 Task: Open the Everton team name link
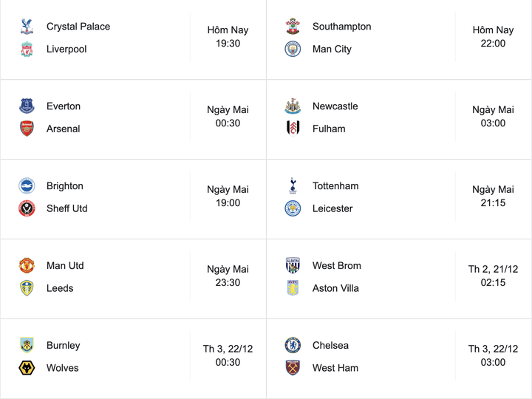[64, 106]
